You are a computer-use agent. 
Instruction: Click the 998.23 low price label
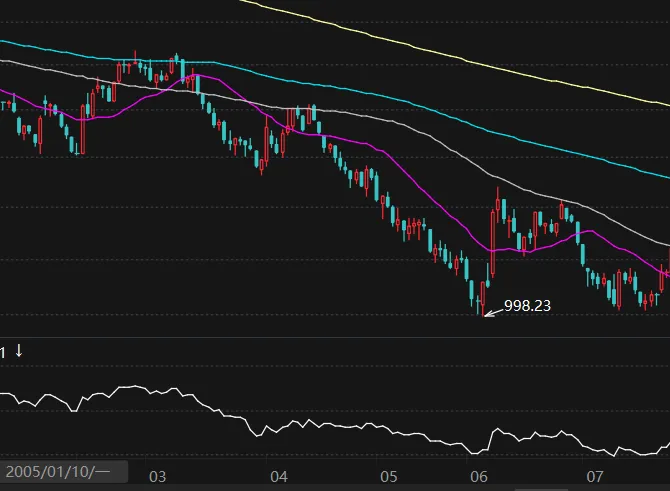point(528,305)
